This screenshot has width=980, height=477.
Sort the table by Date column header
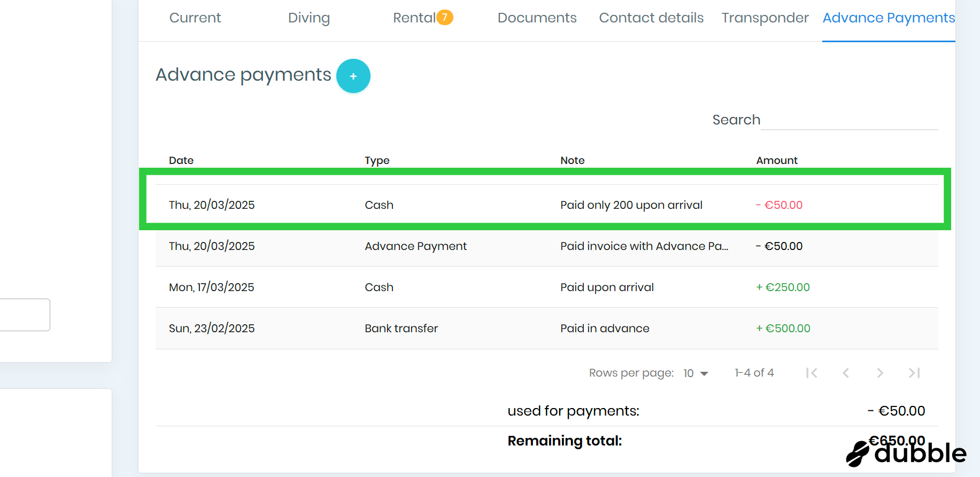pos(181,160)
